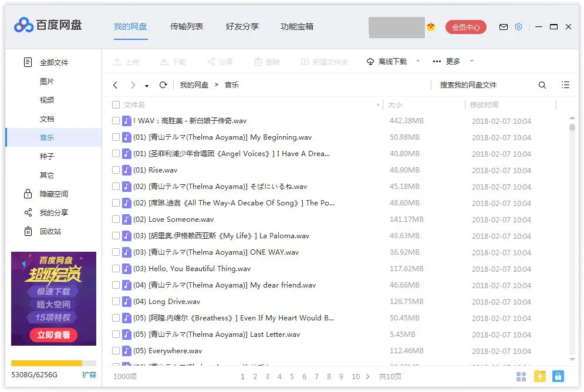This screenshot has width=584, height=392.
Task: Click the 我的分享 share icon
Action: (x=28, y=212)
